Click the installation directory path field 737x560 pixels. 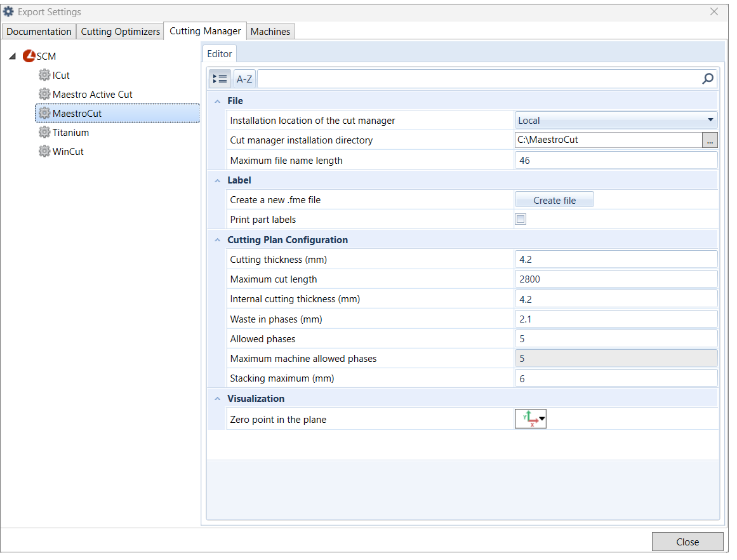tap(609, 140)
